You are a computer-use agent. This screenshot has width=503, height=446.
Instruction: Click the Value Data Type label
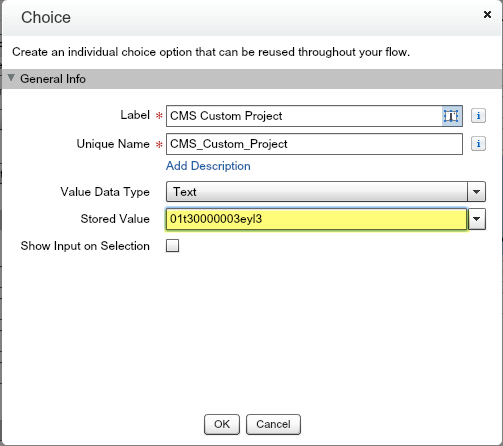(x=105, y=192)
